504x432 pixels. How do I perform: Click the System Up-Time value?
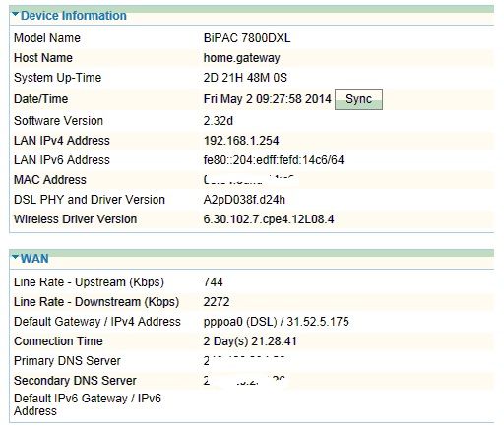point(245,78)
